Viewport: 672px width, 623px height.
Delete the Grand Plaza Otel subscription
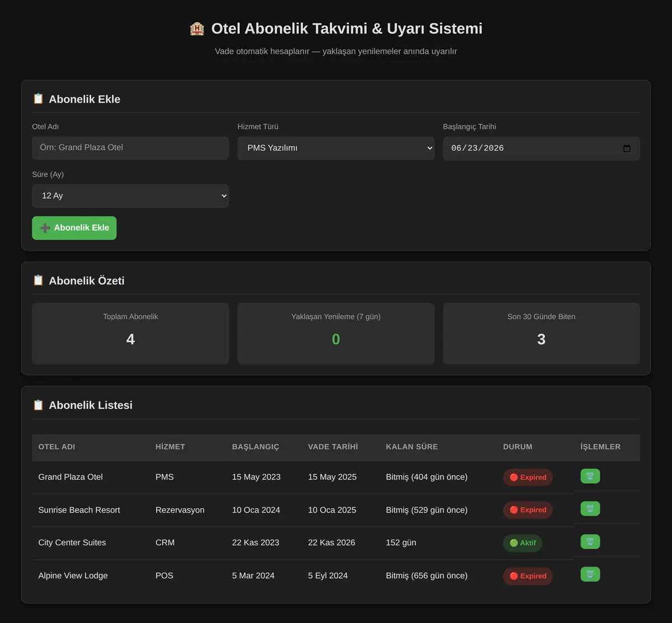tap(590, 476)
